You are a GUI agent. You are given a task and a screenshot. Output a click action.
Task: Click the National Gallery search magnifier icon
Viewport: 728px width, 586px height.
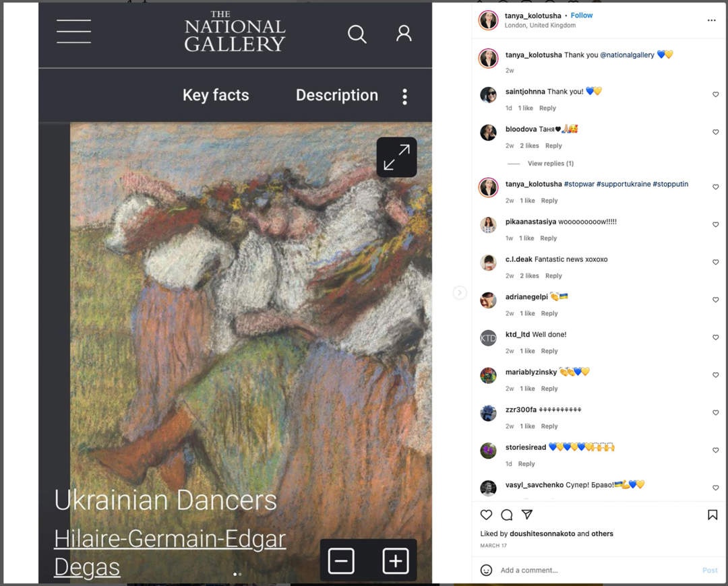click(357, 34)
